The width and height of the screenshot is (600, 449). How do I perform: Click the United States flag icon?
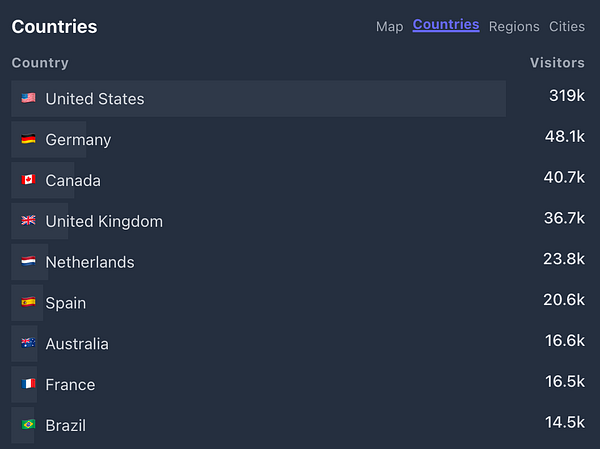pyautogui.click(x=28, y=99)
